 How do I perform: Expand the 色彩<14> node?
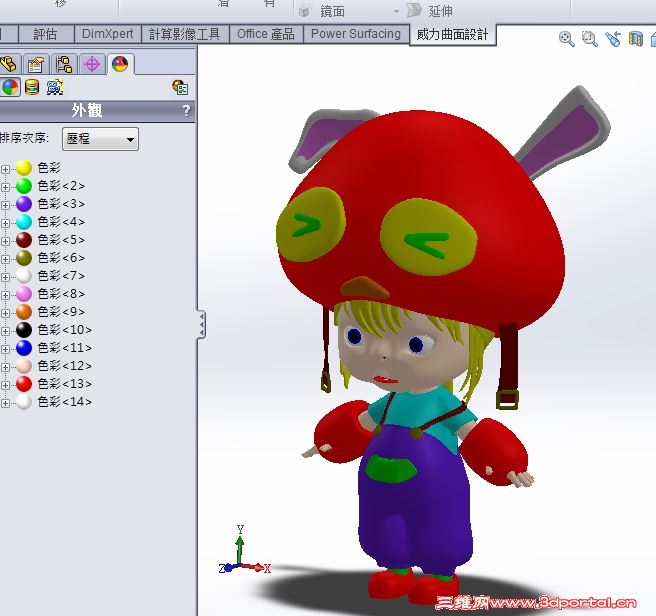(5, 403)
